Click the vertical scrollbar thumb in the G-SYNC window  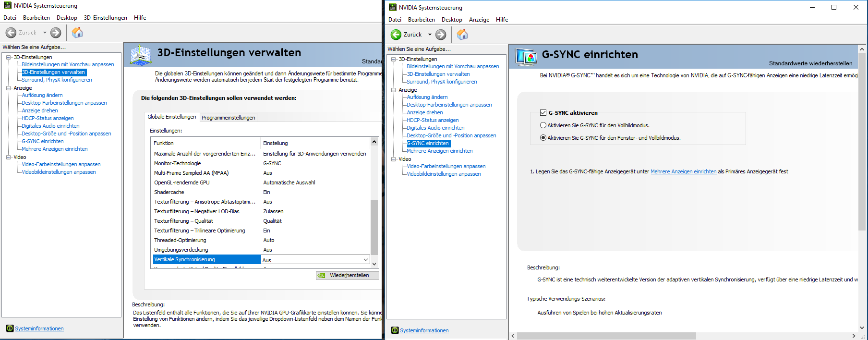862,141
